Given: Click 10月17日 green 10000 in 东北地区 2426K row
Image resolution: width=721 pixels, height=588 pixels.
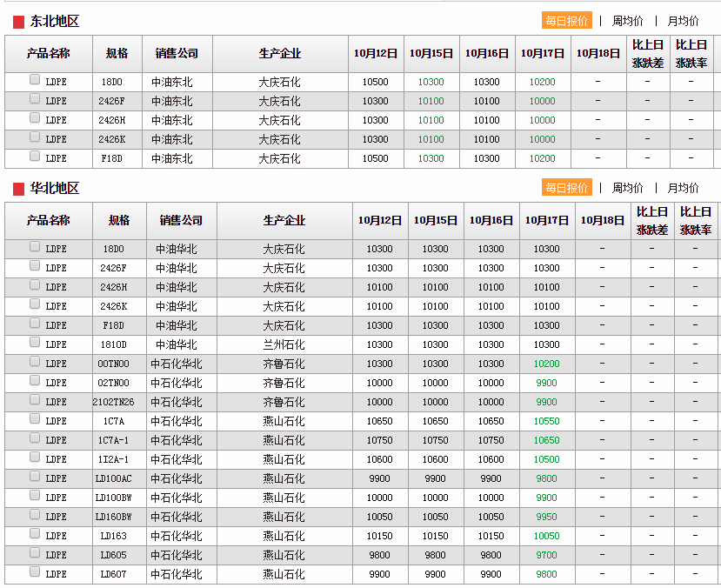Looking at the screenshot, I should point(542,139).
